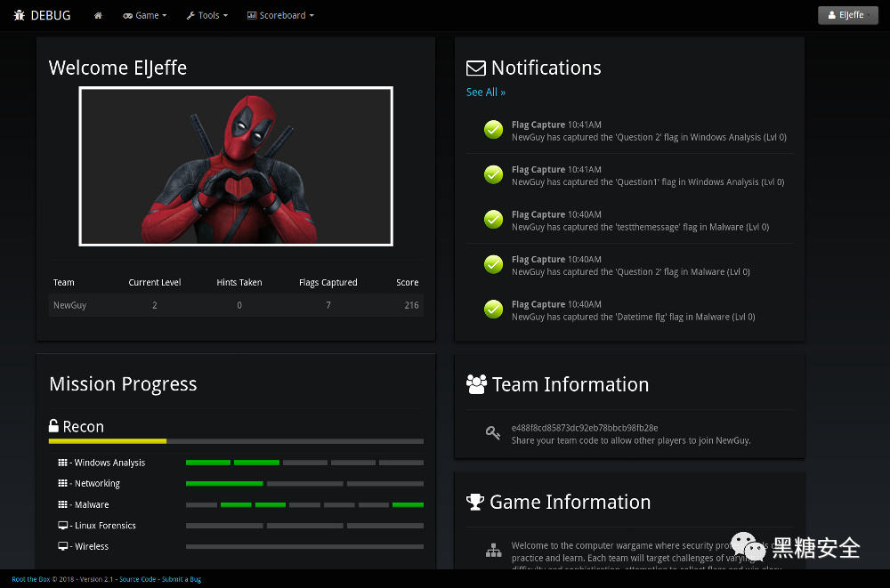Select the Networking box label
890x588 pixels.
coord(97,483)
